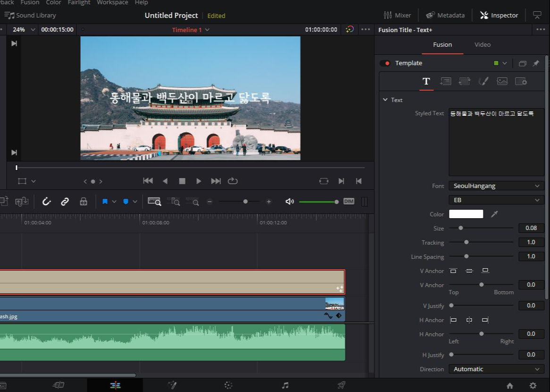This screenshot has height=392, width=550.
Task: Toggle the DIM audio button
Action: (348, 202)
